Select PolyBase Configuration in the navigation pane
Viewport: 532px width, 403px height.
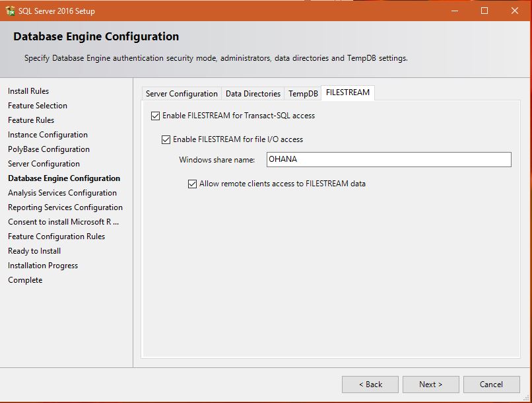tap(48, 149)
